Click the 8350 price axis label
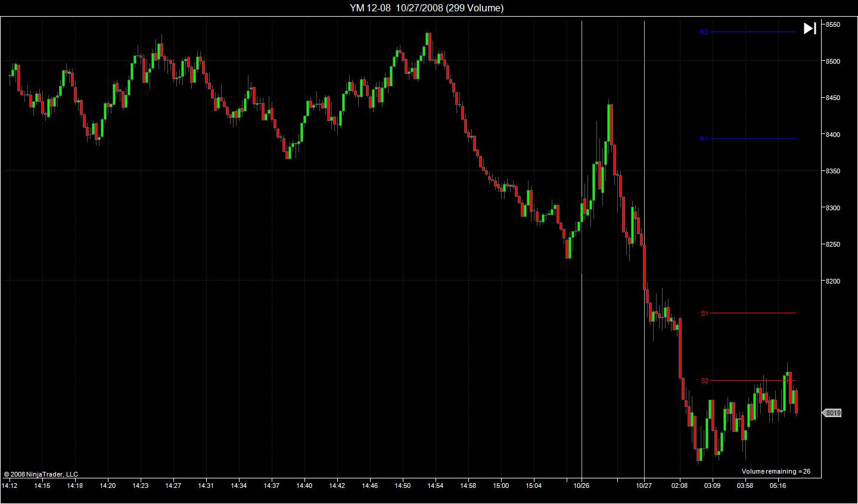Viewport: 858px width, 504px height. coord(832,171)
